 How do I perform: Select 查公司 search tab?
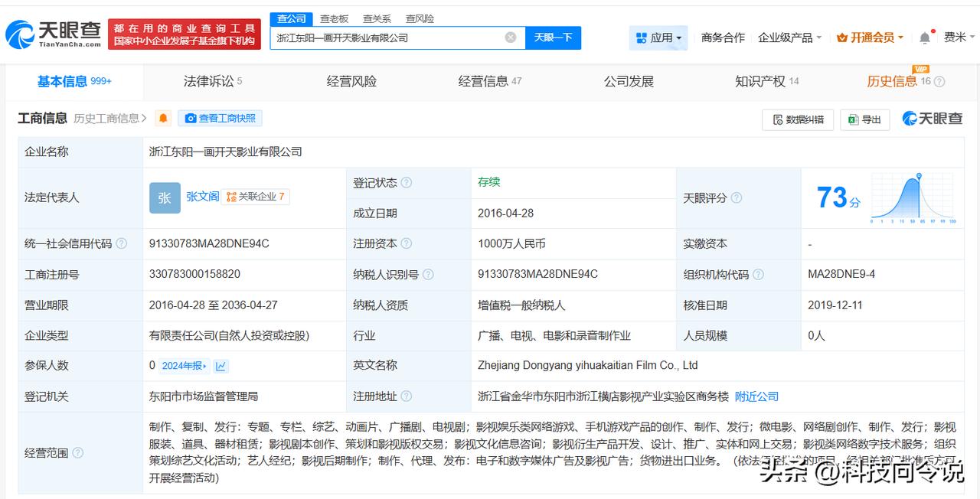291,18
